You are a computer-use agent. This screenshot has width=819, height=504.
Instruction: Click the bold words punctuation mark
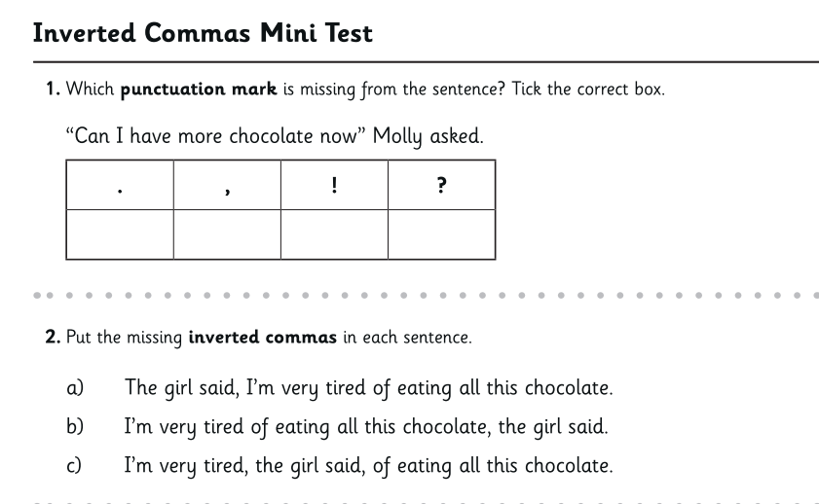coord(199,90)
